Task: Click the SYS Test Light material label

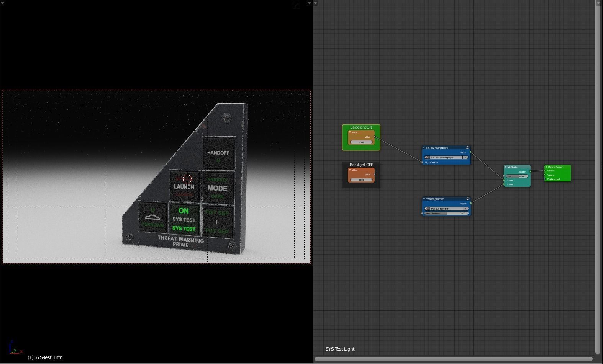Action: point(340,349)
